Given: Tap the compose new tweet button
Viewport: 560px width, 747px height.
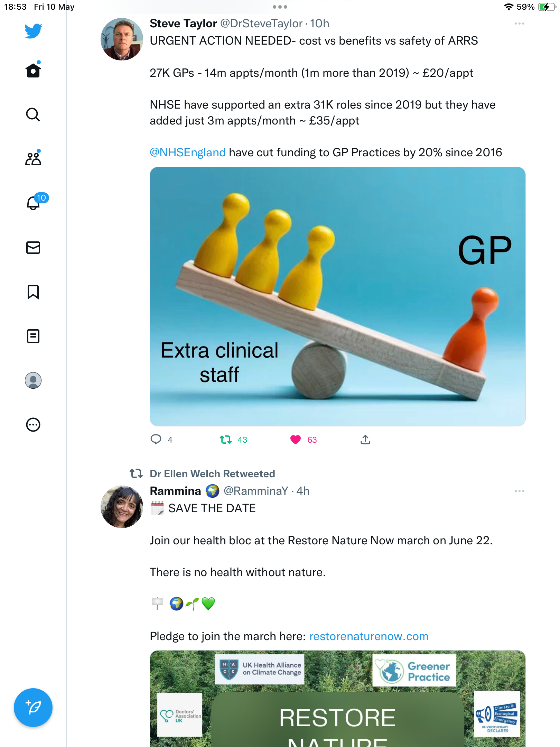Looking at the screenshot, I should click(33, 708).
